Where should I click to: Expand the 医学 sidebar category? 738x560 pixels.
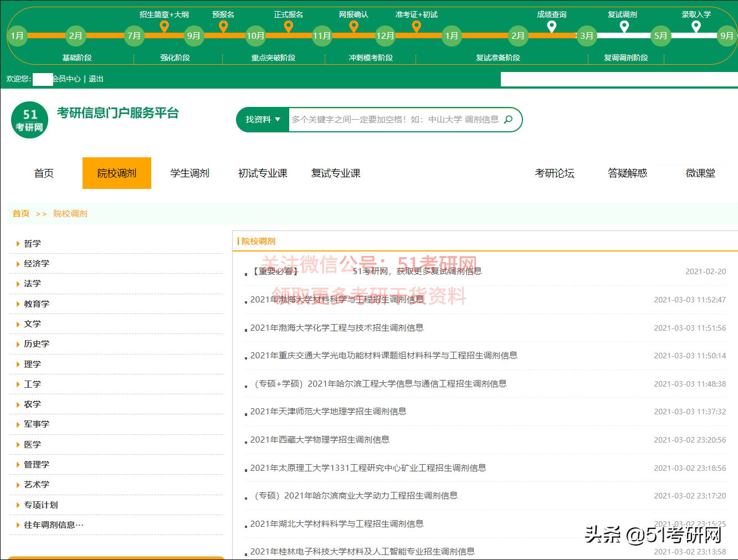(x=32, y=444)
